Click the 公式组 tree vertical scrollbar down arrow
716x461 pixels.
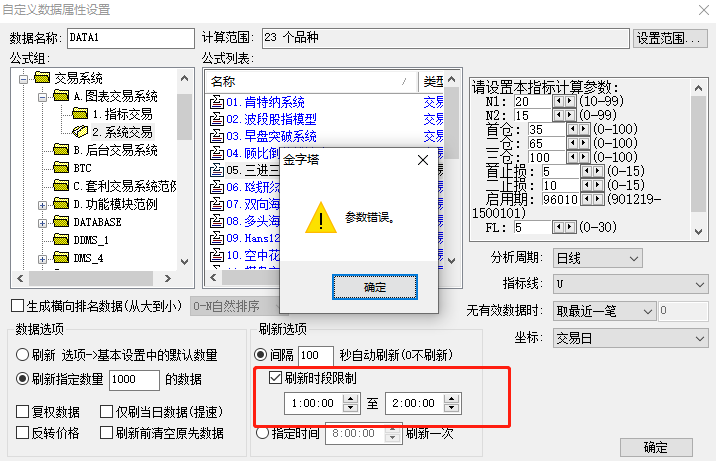pyautogui.click(x=184, y=262)
